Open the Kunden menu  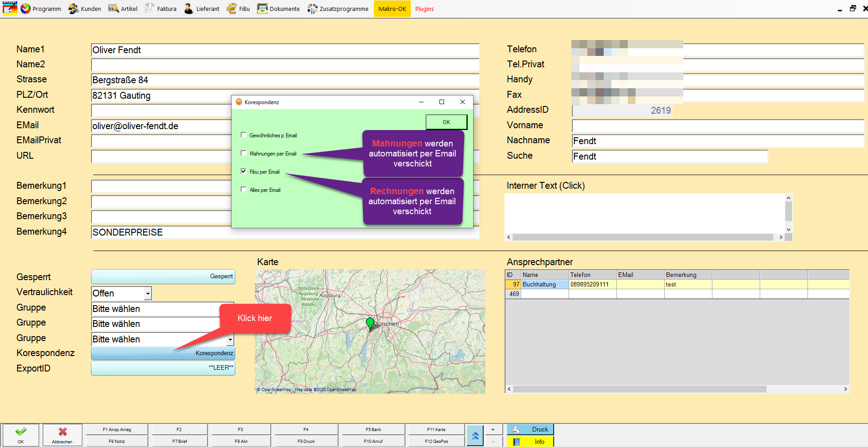point(85,9)
